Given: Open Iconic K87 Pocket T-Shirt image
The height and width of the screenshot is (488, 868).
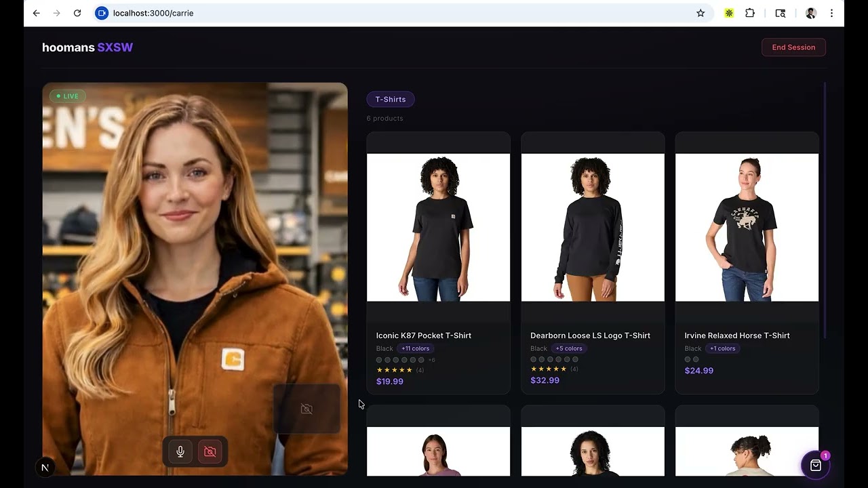Looking at the screenshot, I should 438,227.
